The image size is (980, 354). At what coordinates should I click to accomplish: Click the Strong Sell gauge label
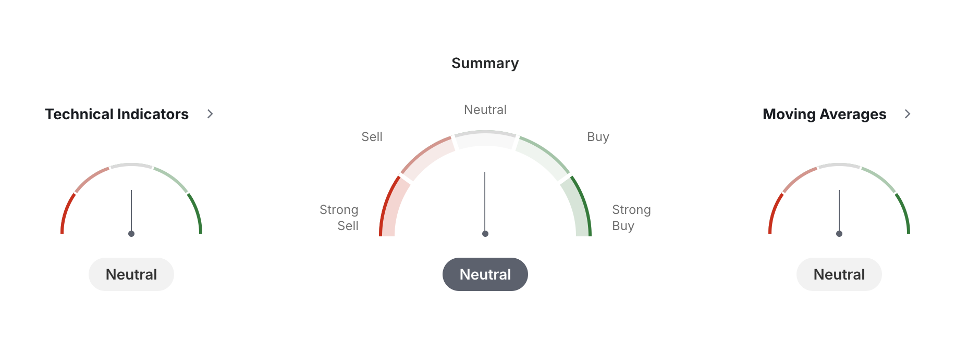click(339, 218)
